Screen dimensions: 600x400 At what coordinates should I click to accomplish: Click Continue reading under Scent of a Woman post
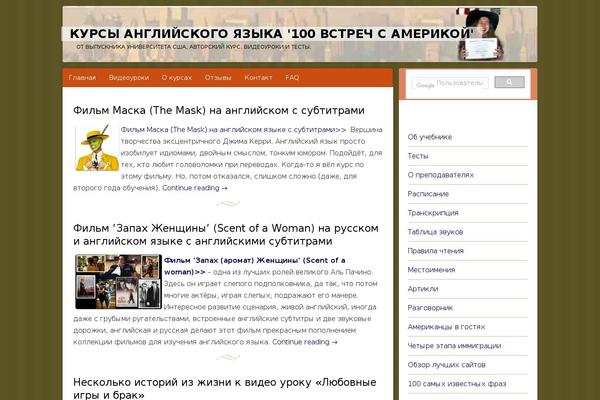[x=305, y=342]
